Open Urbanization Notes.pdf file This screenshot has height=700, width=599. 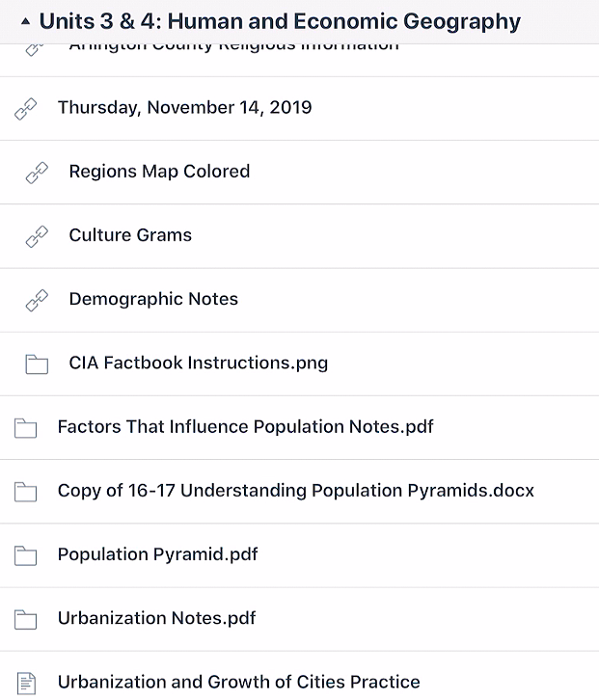click(157, 618)
